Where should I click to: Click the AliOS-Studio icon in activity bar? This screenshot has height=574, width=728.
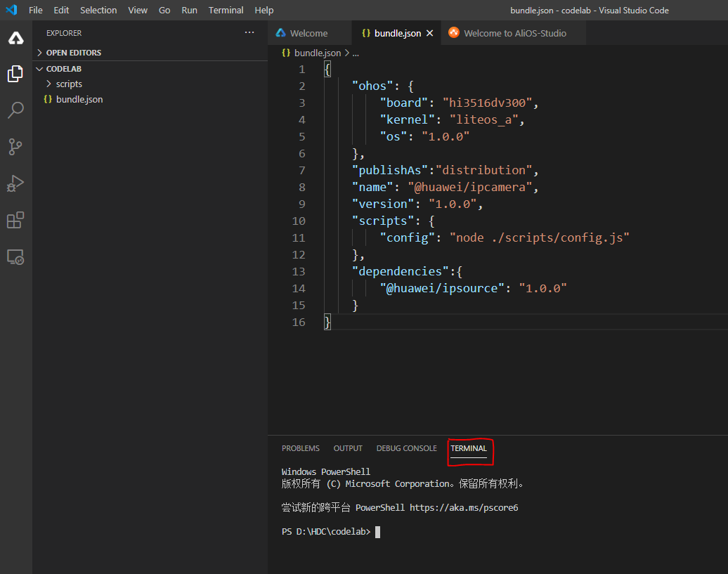[15, 39]
